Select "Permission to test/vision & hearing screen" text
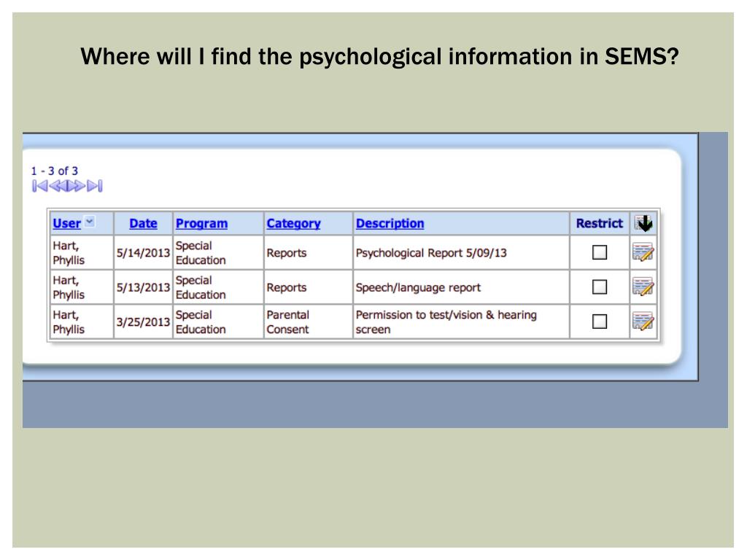 pos(446,322)
